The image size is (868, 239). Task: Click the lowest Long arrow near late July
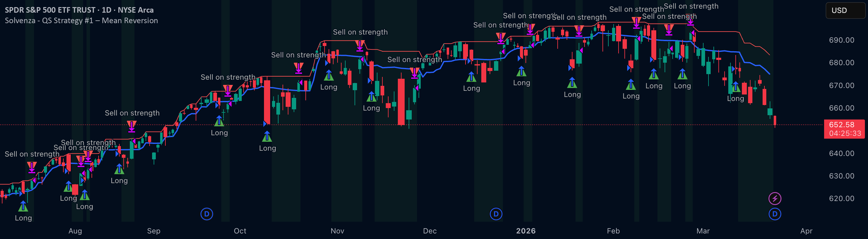coord(23,206)
